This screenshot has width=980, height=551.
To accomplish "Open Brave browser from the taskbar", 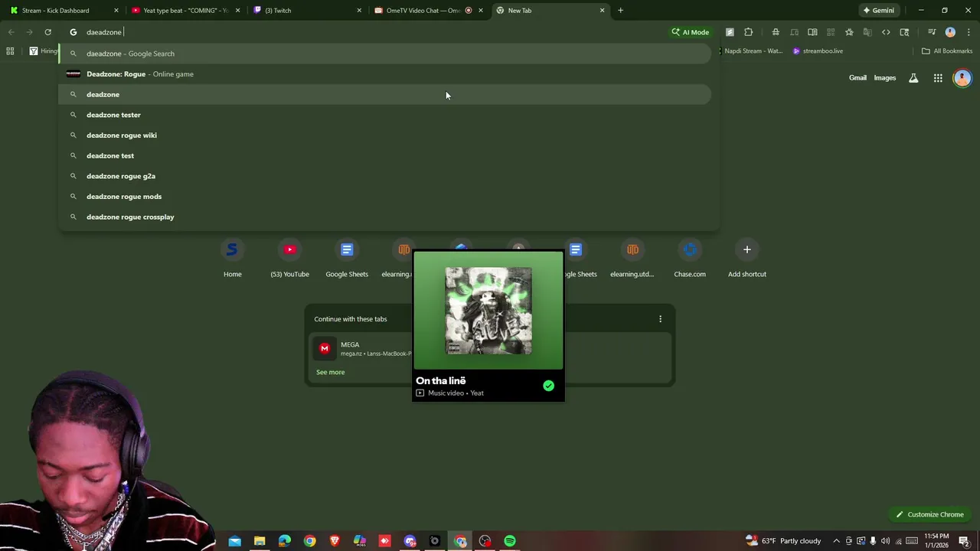I will point(335,541).
